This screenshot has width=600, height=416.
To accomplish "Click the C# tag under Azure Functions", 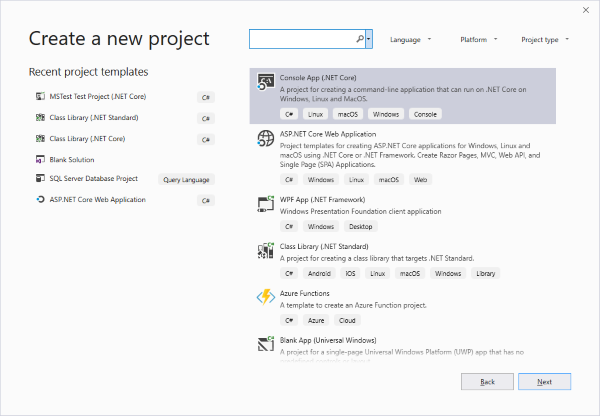I will tap(289, 320).
